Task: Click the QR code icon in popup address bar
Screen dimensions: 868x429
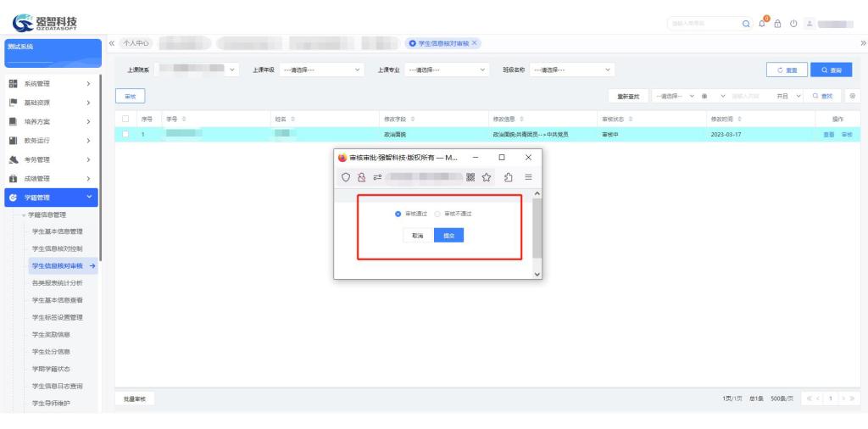Action: click(470, 177)
